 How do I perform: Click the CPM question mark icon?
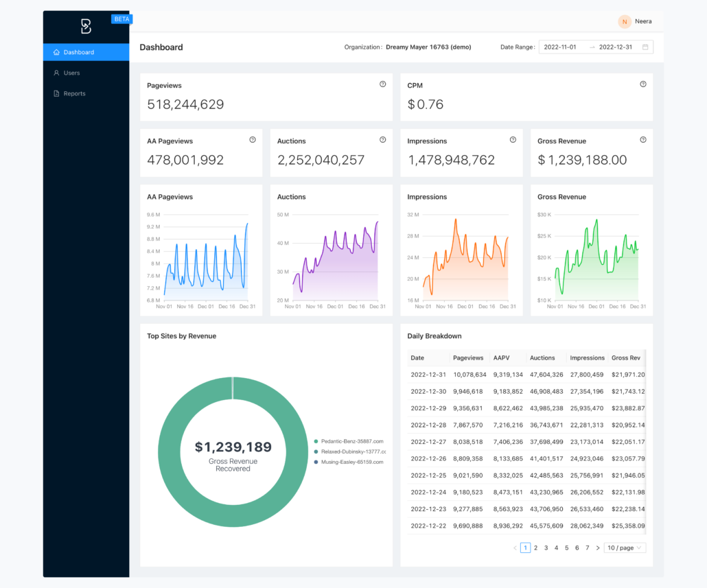642,84
